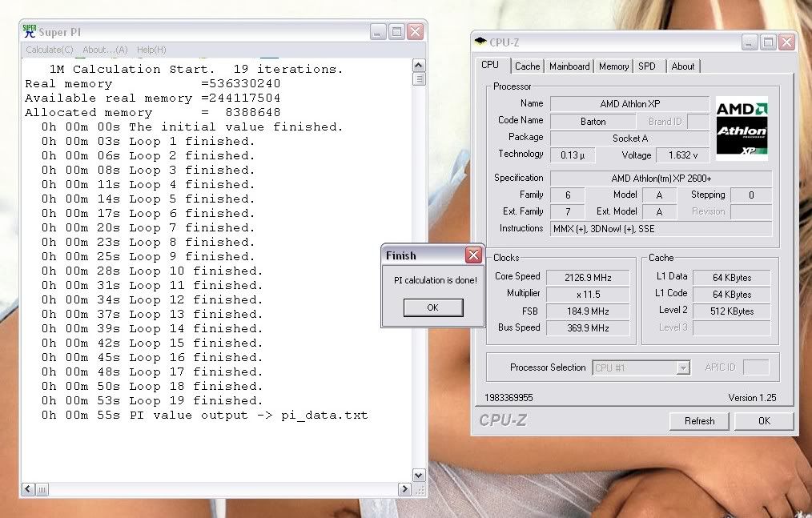This screenshot has width=812, height=518.
Task: Click 'PI calculation is done!' message
Action: tap(436, 280)
